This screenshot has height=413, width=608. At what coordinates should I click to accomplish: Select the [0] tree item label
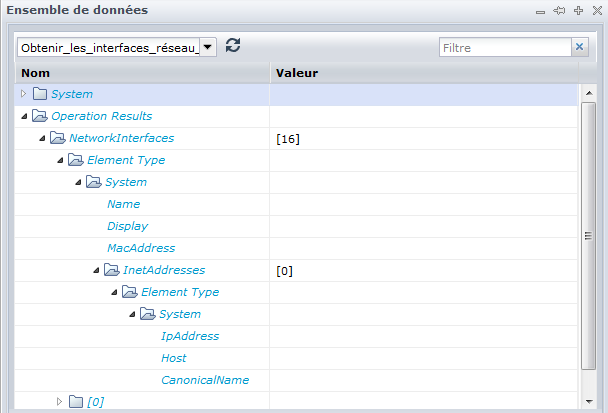(x=95, y=402)
